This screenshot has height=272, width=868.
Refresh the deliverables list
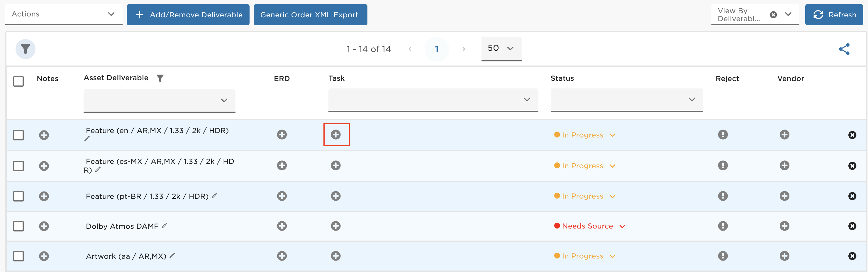pyautogui.click(x=834, y=14)
